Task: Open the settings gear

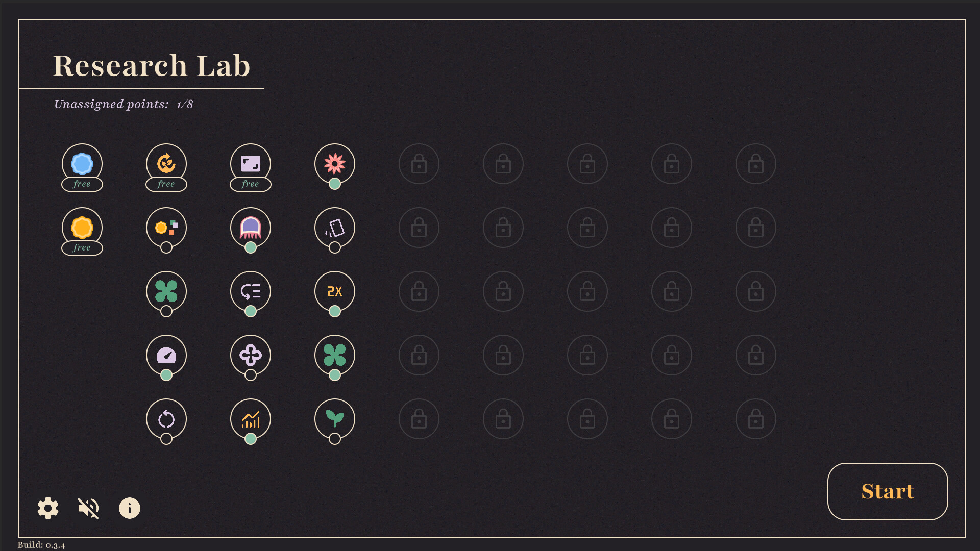Action: (48, 508)
